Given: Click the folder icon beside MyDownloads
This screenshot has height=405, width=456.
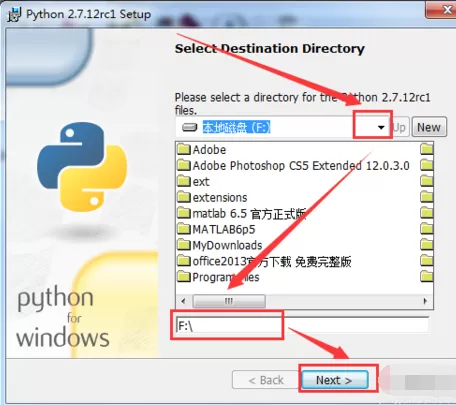Looking at the screenshot, I should pos(184,245).
